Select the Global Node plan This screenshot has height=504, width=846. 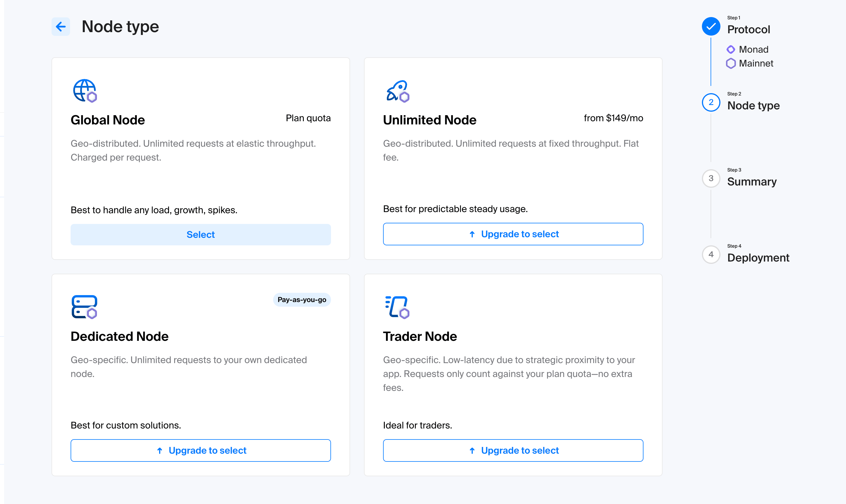pos(201,234)
